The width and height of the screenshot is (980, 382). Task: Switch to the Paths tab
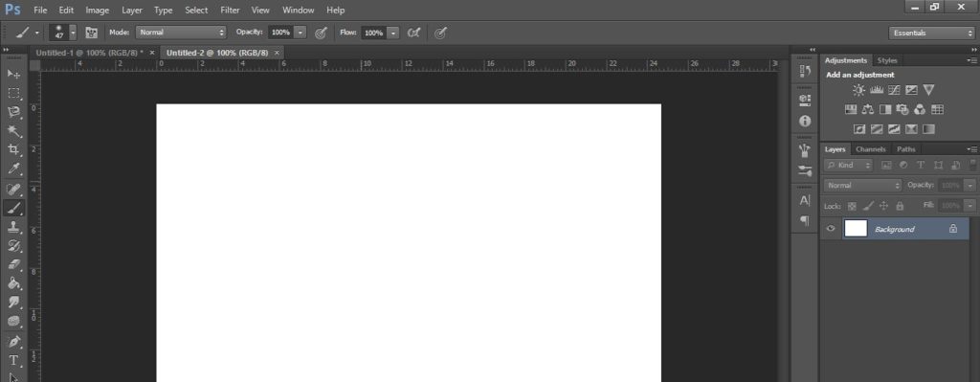pyautogui.click(x=905, y=149)
